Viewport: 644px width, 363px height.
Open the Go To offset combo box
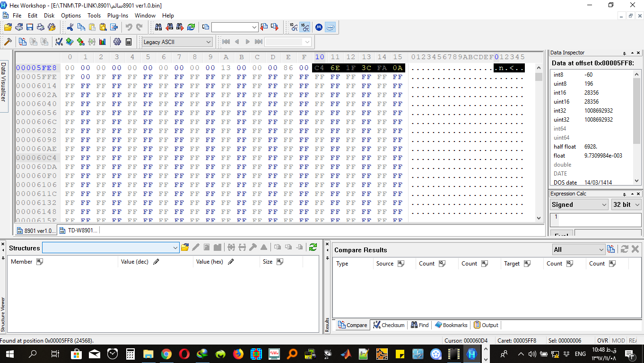click(x=235, y=27)
